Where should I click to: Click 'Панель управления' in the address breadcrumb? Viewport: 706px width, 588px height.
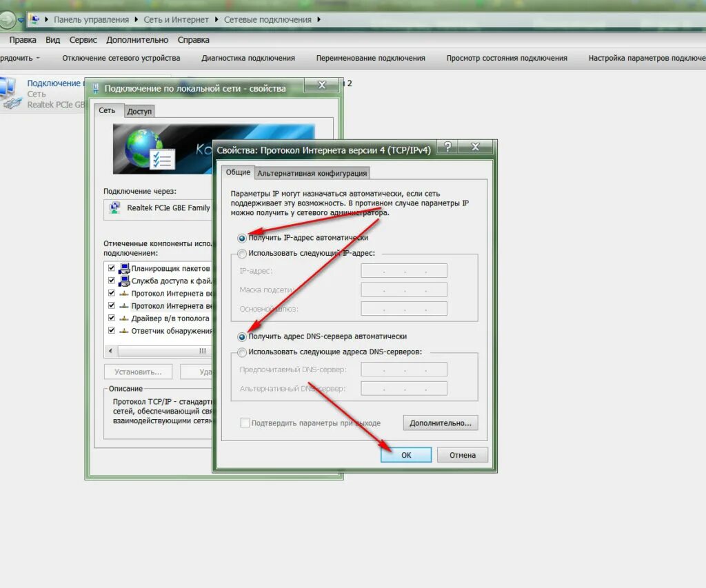coord(92,20)
